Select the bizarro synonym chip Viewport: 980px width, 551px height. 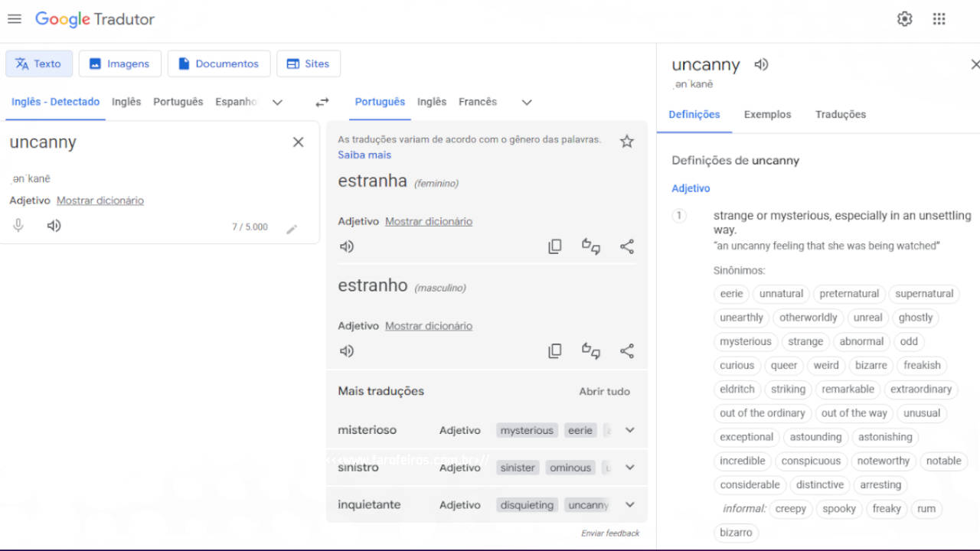point(736,533)
